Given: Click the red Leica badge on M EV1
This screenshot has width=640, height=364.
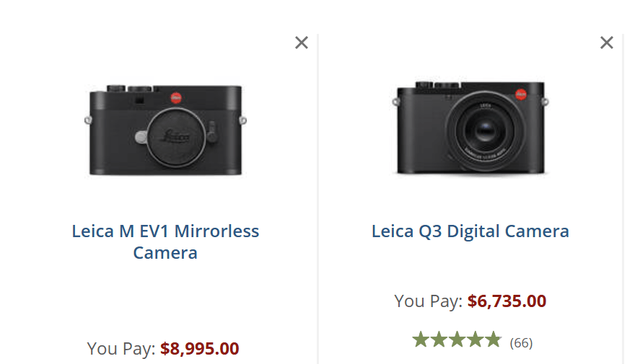Looking at the screenshot, I should [x=175, y=99].
